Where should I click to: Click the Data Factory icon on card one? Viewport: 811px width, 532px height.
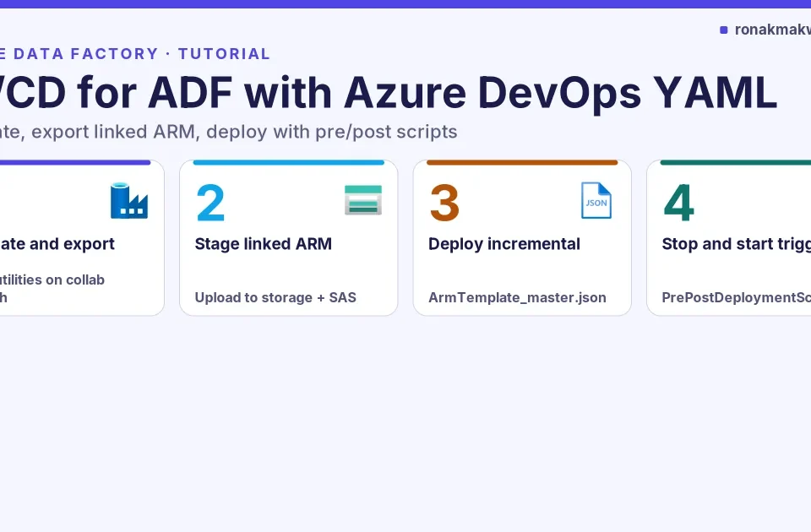point(129,201)
